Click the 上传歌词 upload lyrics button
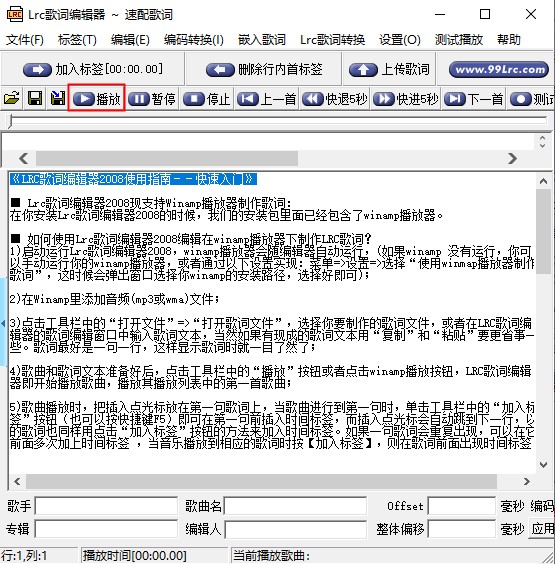Screen dimensions: 555x564 [389, 69]
